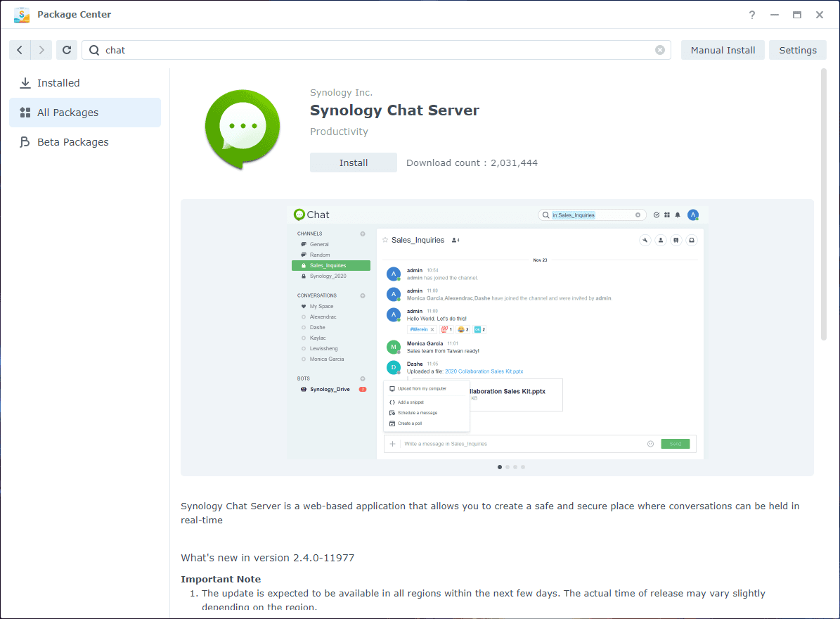840x619 pixels.
Task: Go back with the left arrow button
Action: click(20, 50)
